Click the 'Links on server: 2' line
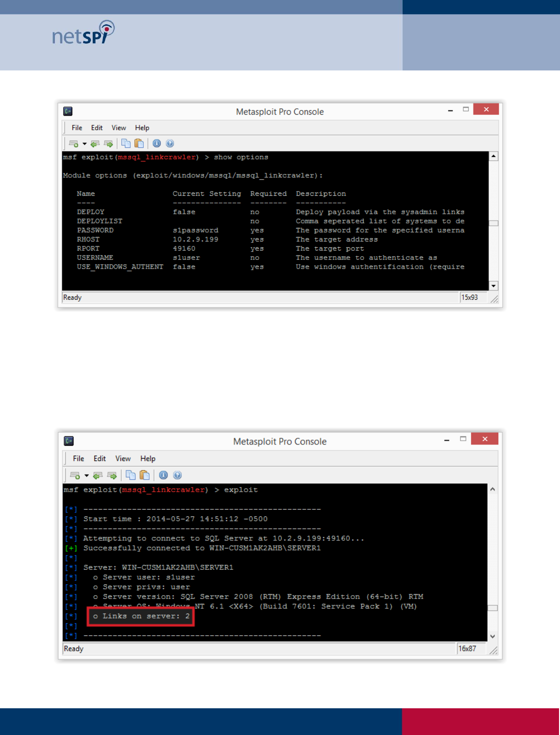Screen dimensions: 560x735 (x=141, y=616)
